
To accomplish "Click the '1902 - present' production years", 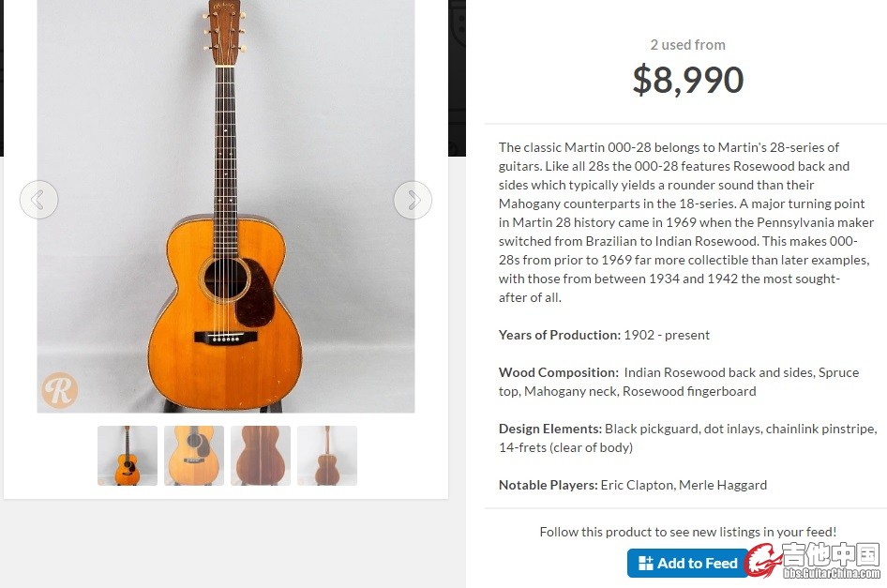I will [667, 335].
